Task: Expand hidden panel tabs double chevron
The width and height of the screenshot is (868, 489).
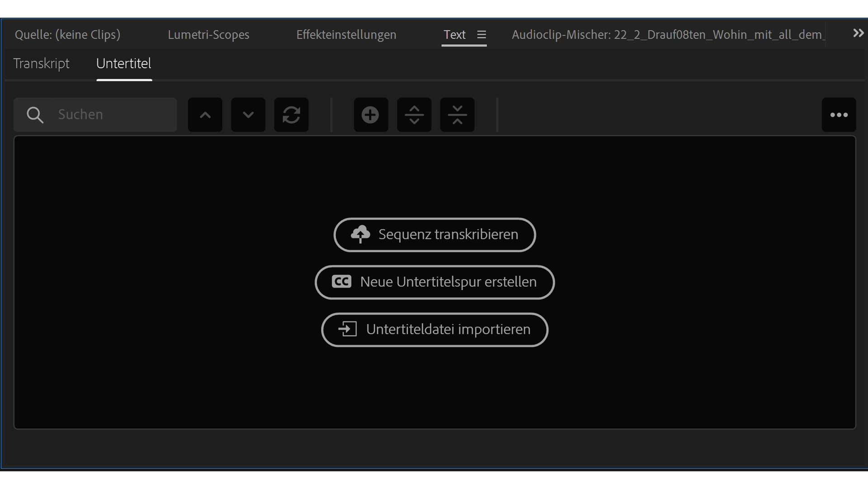Action: (858, 33)
